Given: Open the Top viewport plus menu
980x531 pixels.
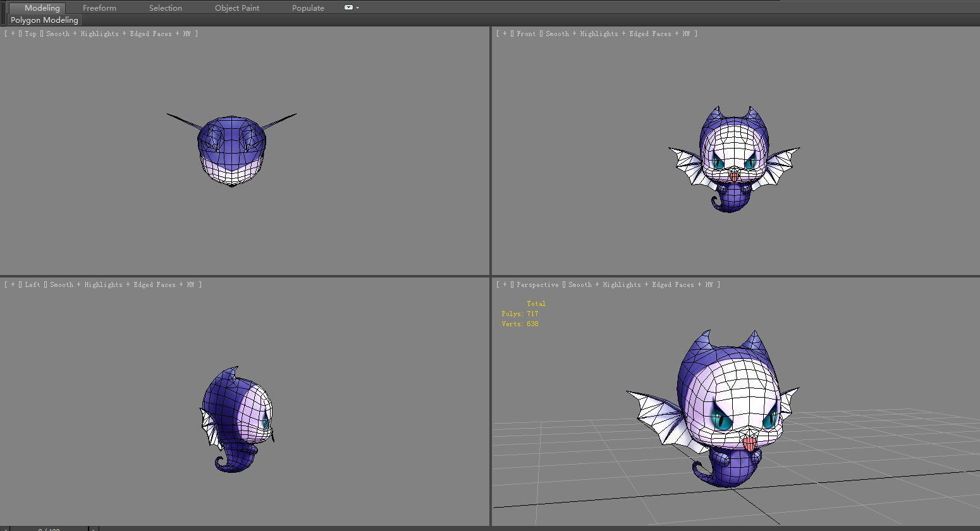Looking at the screenshot, I should pos(13,34).
